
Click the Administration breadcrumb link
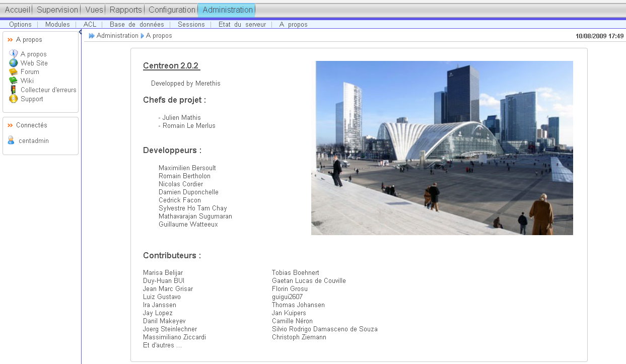click(x=117, y=36)
